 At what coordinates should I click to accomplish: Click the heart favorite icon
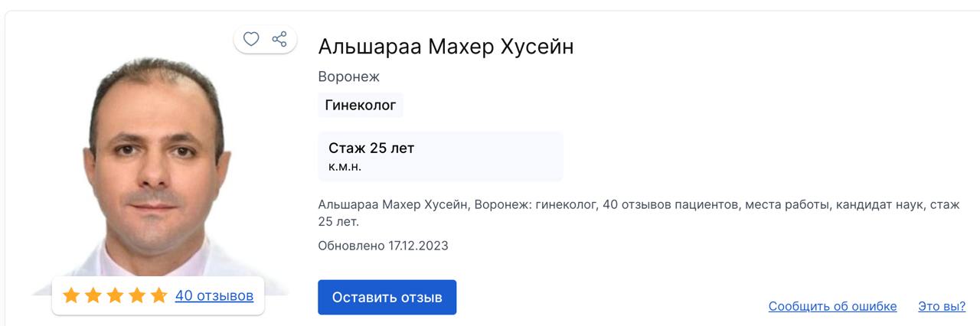pos(251,38)
